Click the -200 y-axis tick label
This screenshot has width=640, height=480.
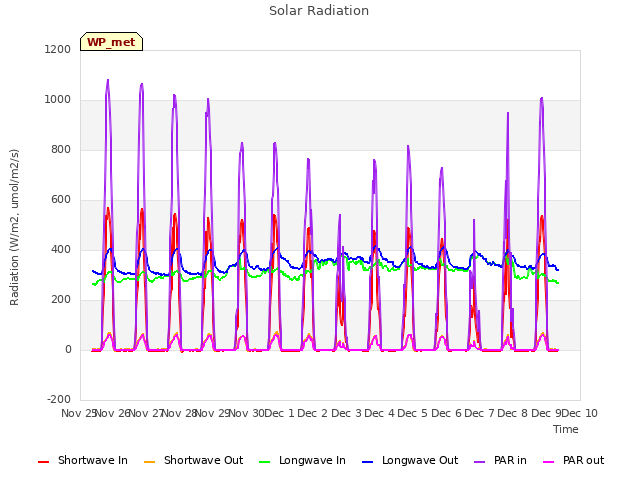[59, 399]
